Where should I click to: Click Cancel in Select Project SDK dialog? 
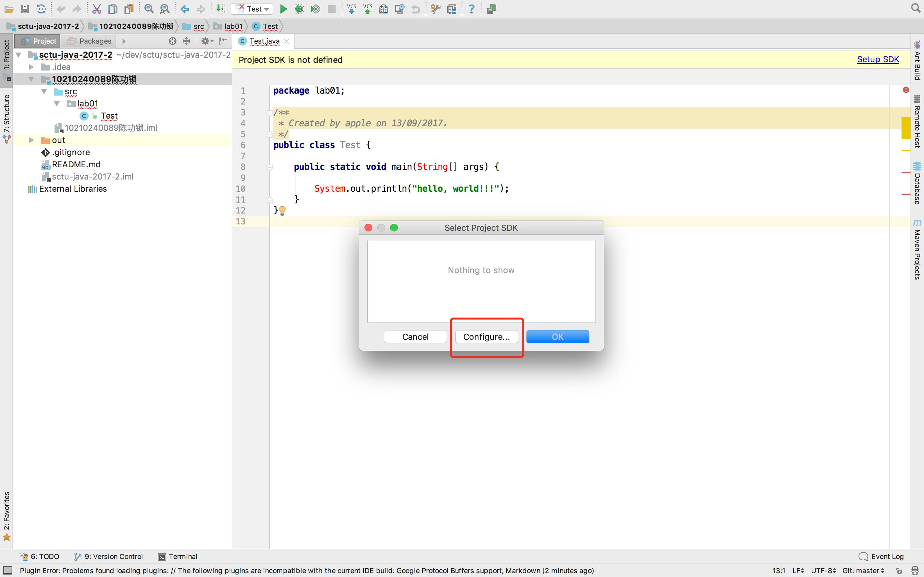[x=415, y=336]
